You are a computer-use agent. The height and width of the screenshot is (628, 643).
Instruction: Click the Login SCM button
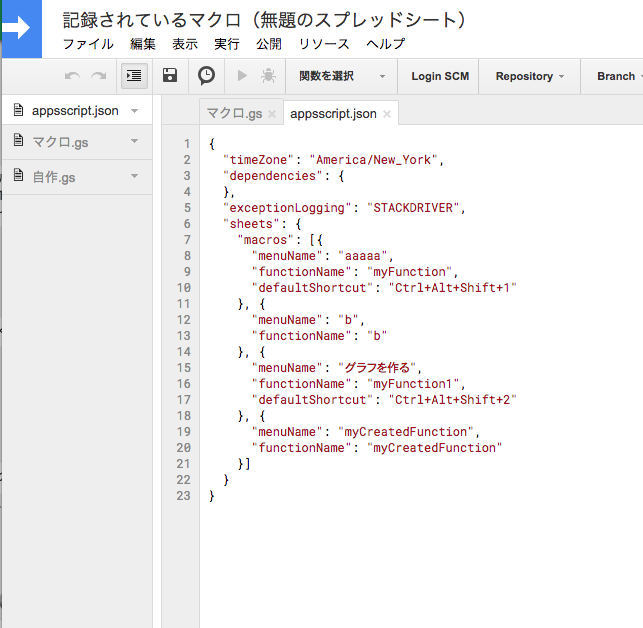(440, 76)
